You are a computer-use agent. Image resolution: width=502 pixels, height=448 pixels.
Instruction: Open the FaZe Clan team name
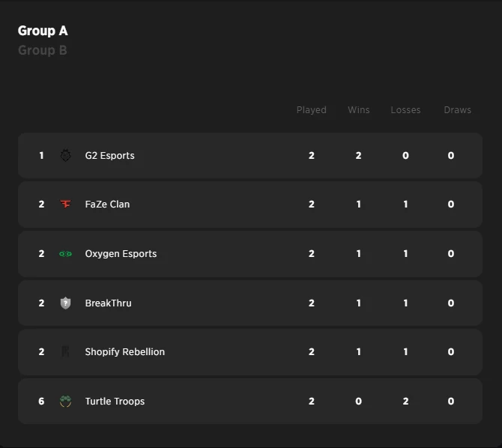tap(107, 205)
